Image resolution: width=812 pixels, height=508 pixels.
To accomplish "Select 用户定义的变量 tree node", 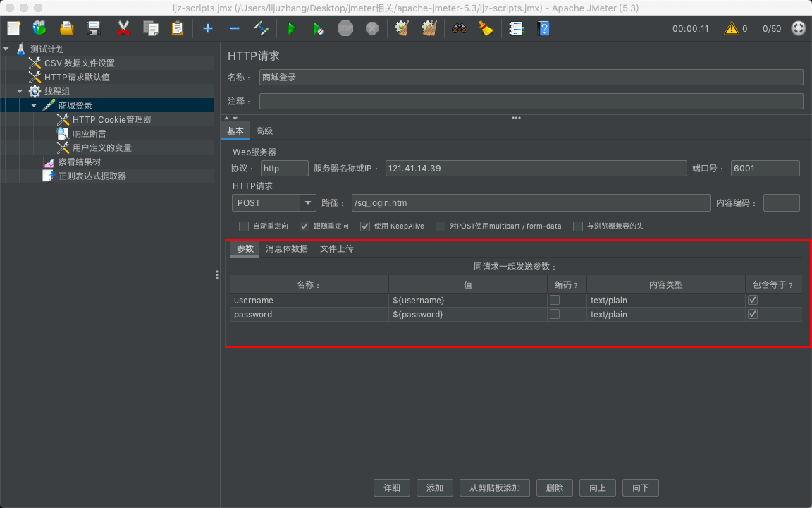I will [x=102, y=147].
